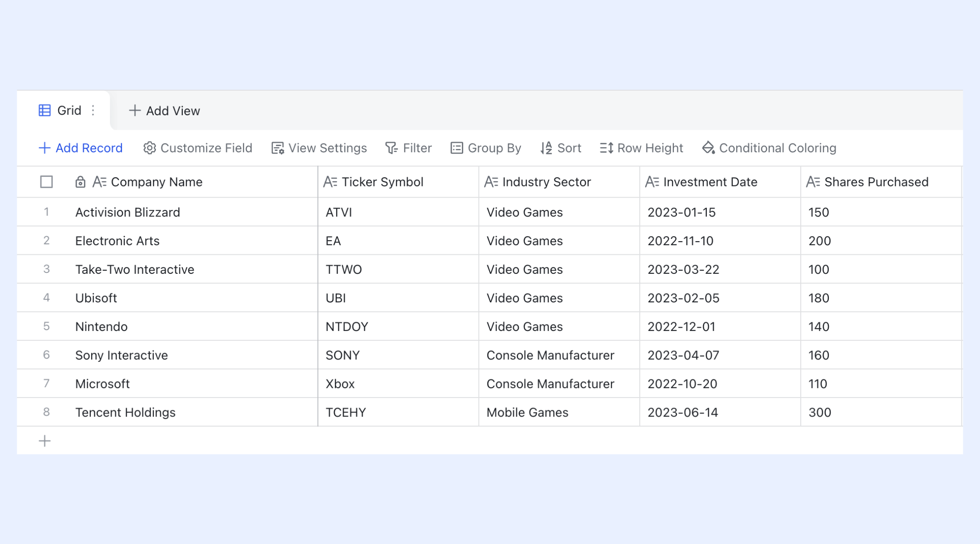
Task: Click the EA ticker cell
Action: coord(398,241)
